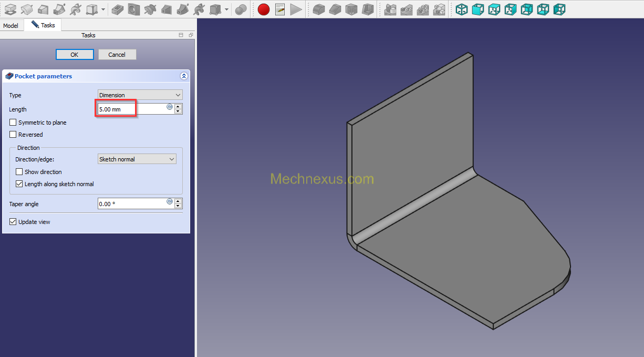
Task: Select the MultiTransform tool
Action: click(x=439, y=9)
